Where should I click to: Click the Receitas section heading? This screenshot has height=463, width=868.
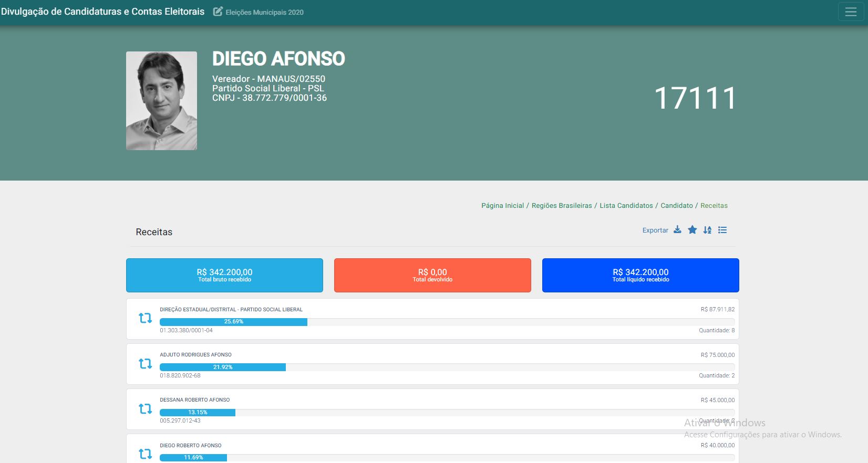pyautogui.click(x=154, y=232)
